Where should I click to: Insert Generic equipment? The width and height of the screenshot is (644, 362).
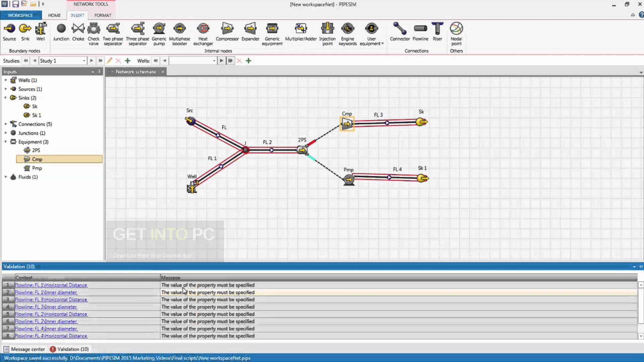click(272, 34)
